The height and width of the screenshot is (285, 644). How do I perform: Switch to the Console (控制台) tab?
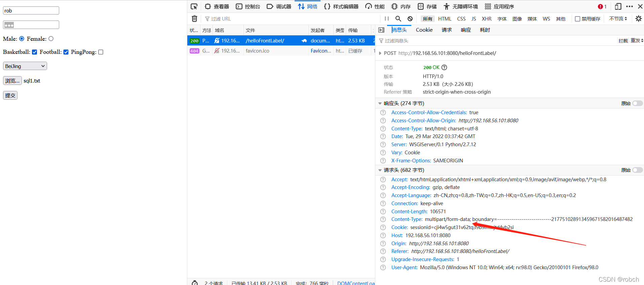[x=248, y=6]
